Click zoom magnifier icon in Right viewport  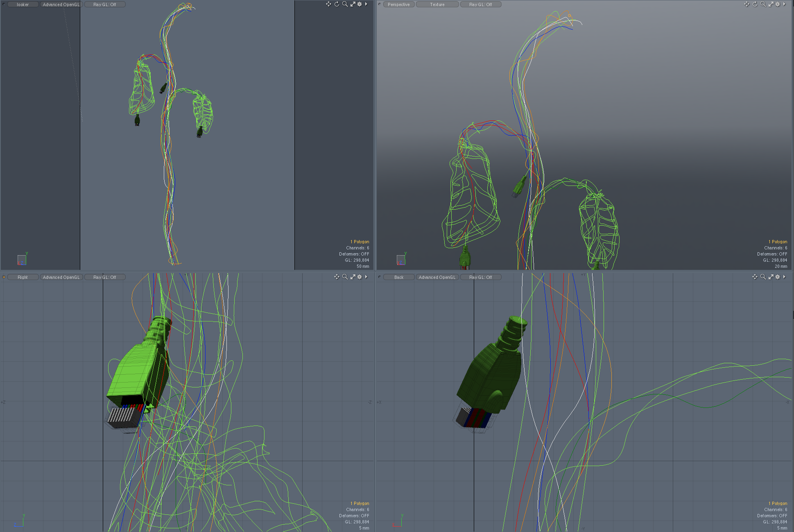tap(345, 277)
